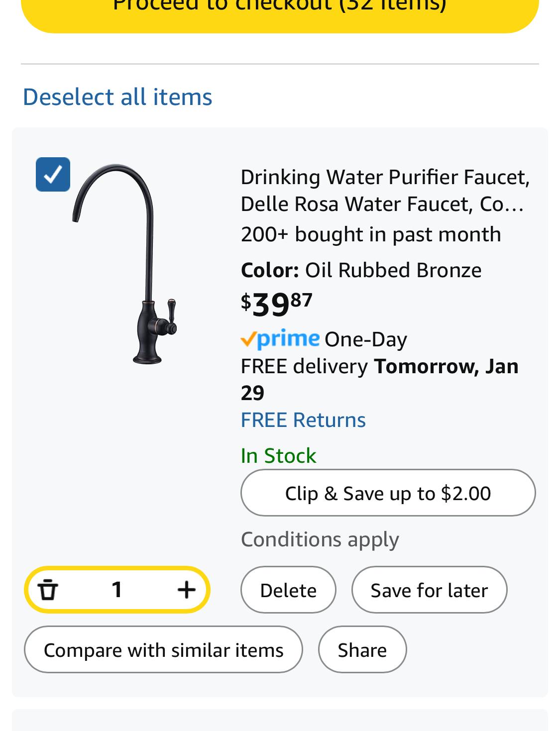Image resolution: width=560 pixels, height=731 pixels.
Task: Click the In Stock status text
Action: coord(278,456)
